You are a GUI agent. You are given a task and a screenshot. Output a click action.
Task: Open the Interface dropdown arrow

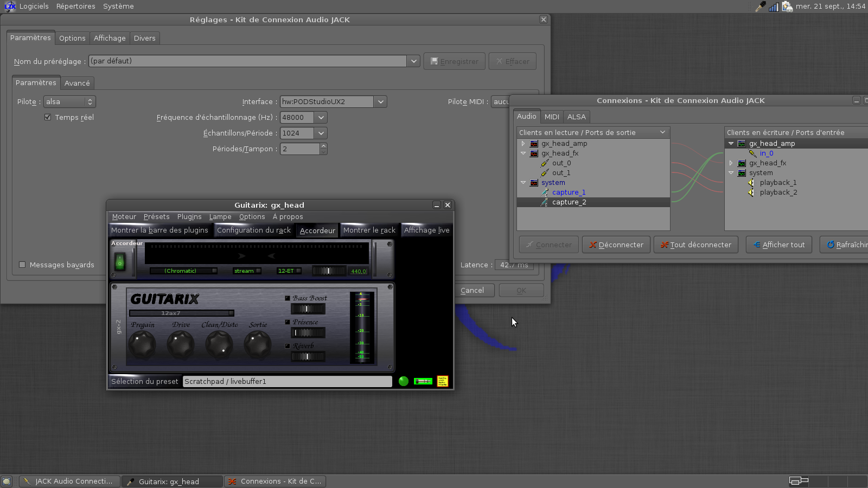tap(380, 102)
